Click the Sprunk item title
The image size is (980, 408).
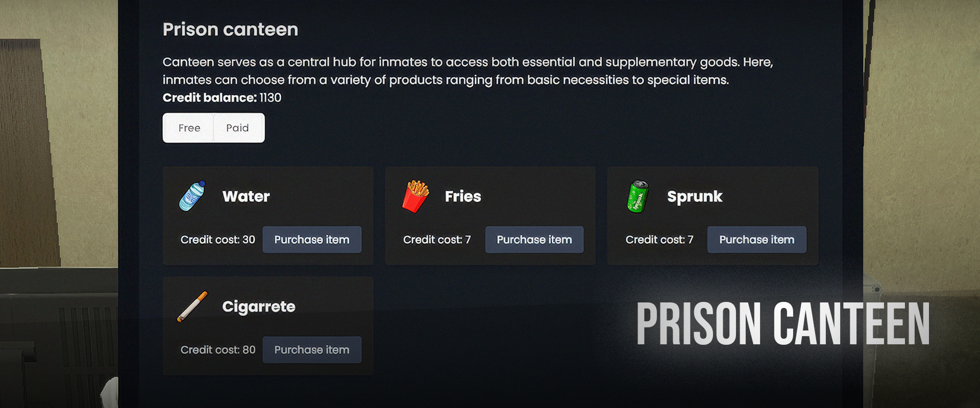click(x=695, y=196)
